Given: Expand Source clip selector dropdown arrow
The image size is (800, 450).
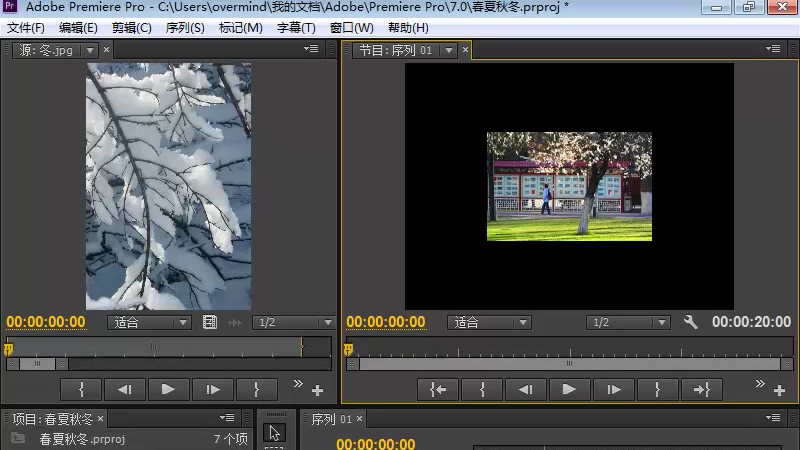Looking at the screenshot, I should pos(90,51).
